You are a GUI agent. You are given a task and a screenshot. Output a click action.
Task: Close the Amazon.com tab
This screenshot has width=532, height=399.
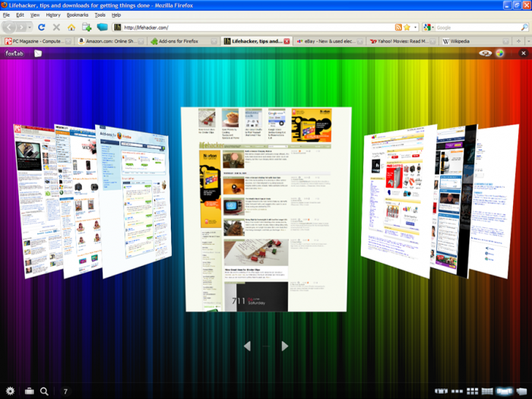click(x=141, y=41)
